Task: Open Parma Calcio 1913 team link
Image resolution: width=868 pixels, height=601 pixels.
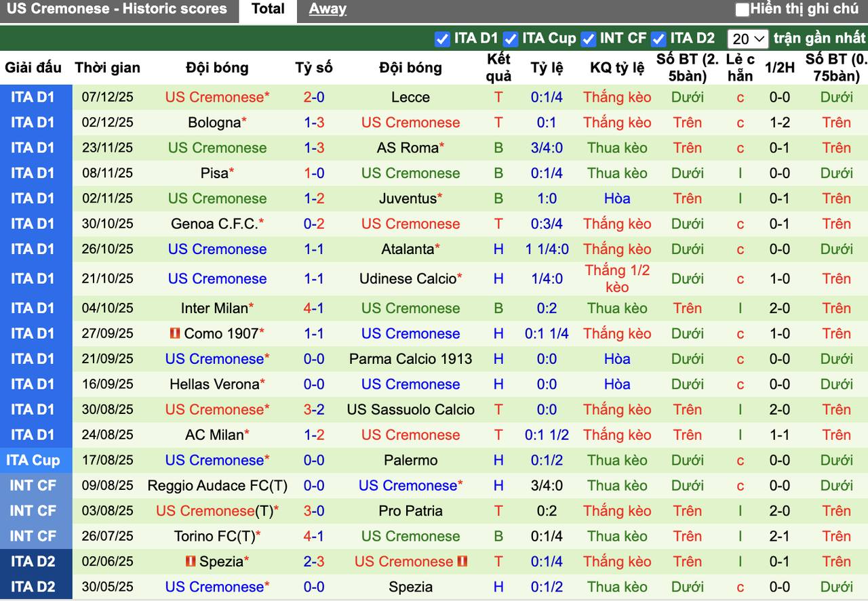Action: coord(410,359)
